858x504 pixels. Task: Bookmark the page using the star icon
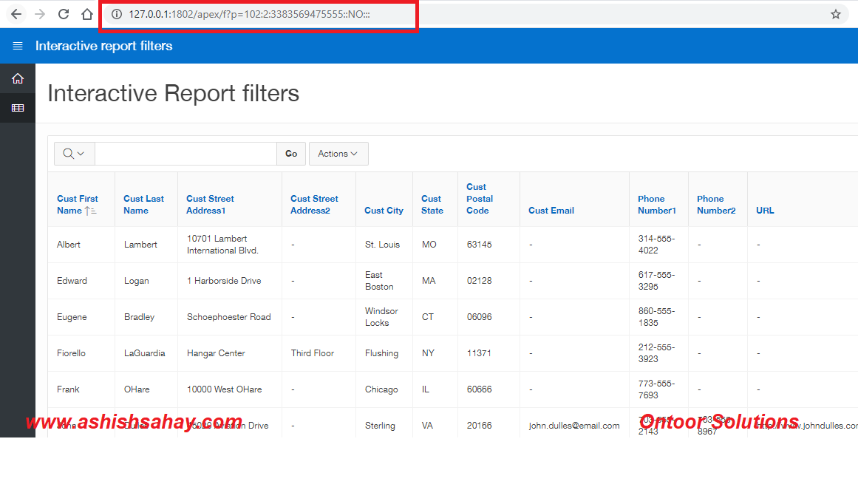click(836, 14)
